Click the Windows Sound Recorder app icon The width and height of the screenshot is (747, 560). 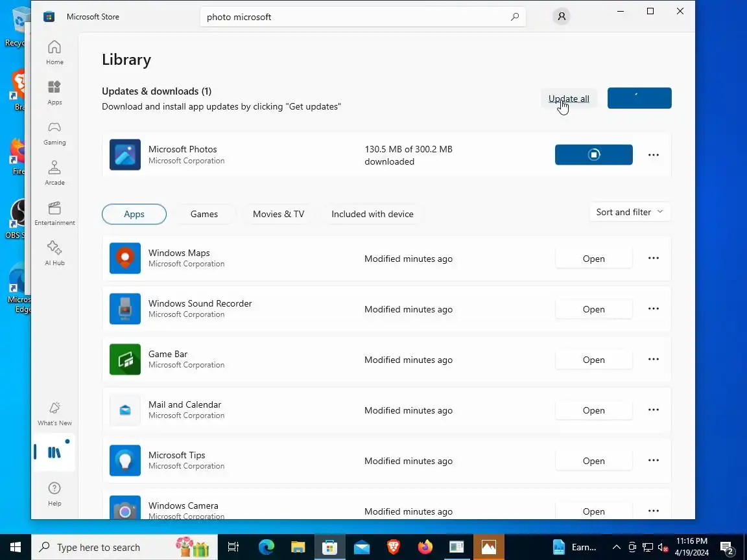tap(124, 309)
